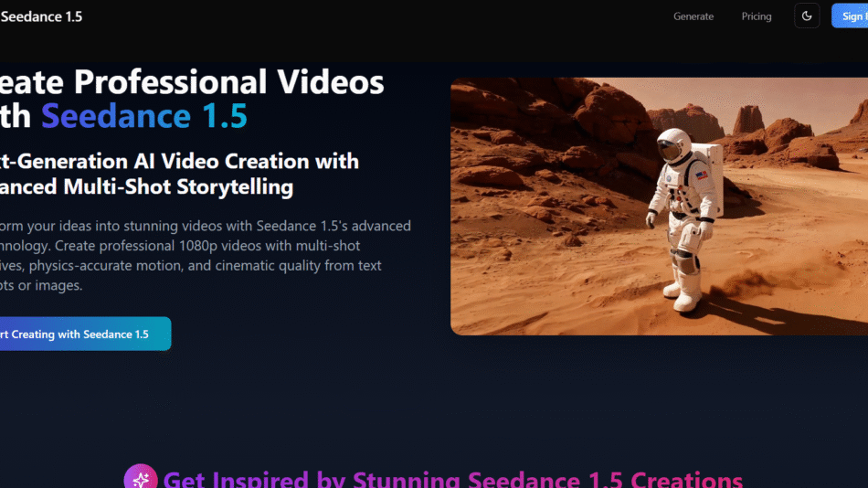Click the American flag patch on the spacesuit
Screen dimensions: 868x488
(702, 175)
